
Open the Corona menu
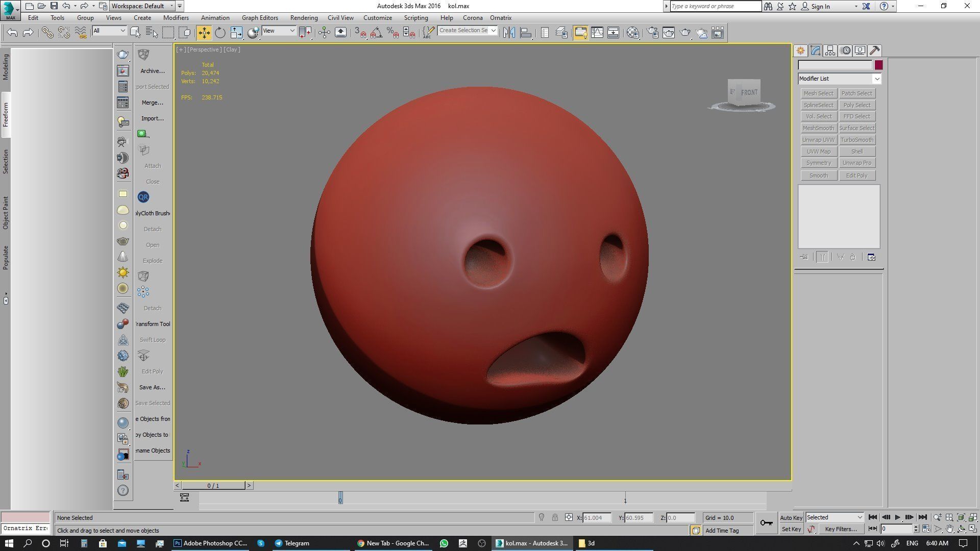[x=473, y=18]
